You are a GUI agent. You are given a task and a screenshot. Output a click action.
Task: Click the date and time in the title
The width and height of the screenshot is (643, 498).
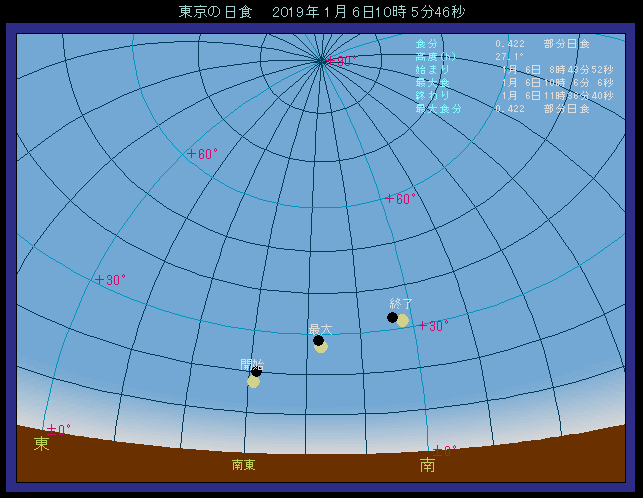[x=369, y=12]
